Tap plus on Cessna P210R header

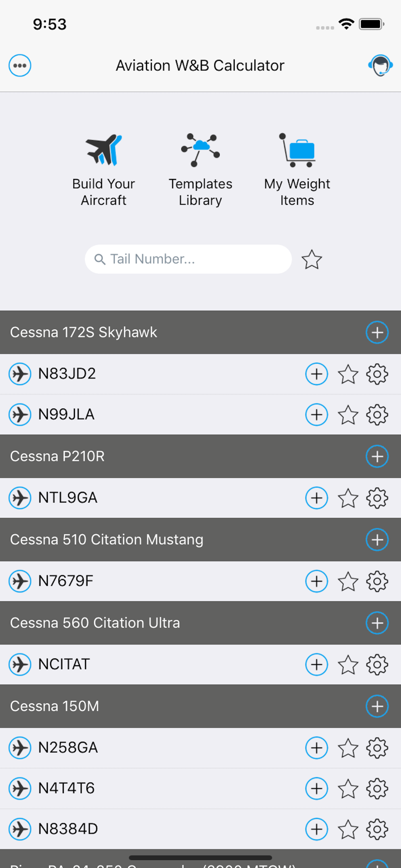pos(377,457)
